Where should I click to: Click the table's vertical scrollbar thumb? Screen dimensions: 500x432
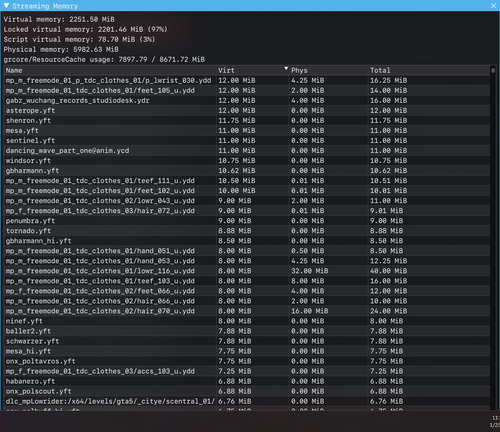click(493, 70)
